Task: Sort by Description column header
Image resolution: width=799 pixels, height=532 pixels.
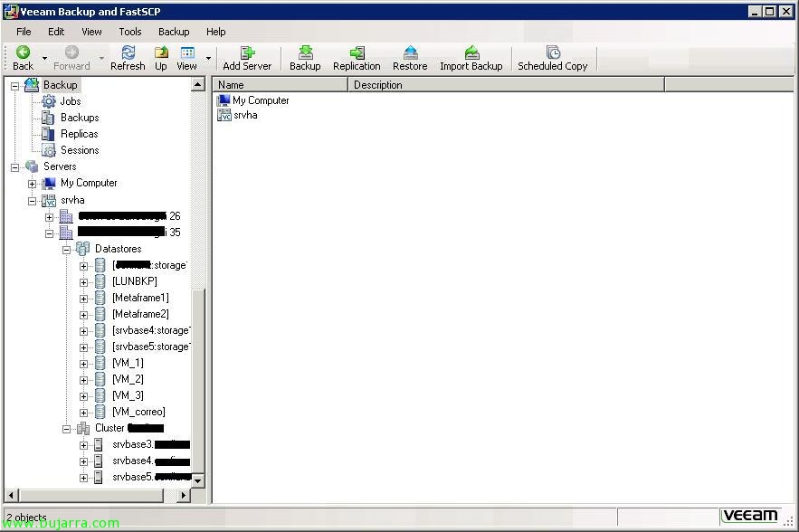Action: click(507, 85)
